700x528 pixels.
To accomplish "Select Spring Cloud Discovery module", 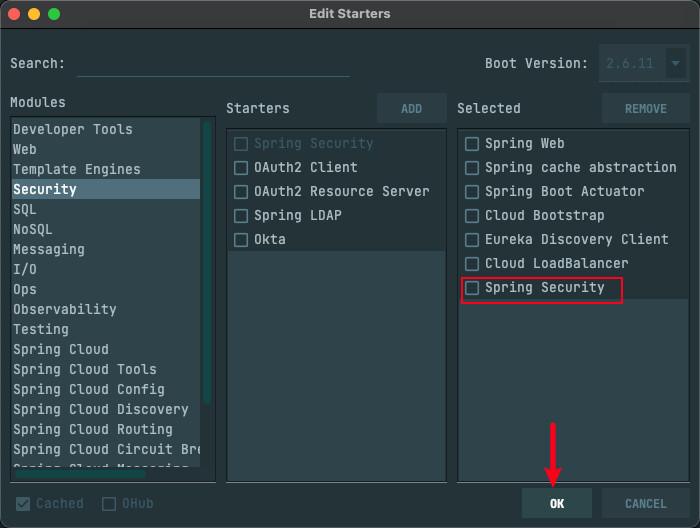I will coord(106,409).
